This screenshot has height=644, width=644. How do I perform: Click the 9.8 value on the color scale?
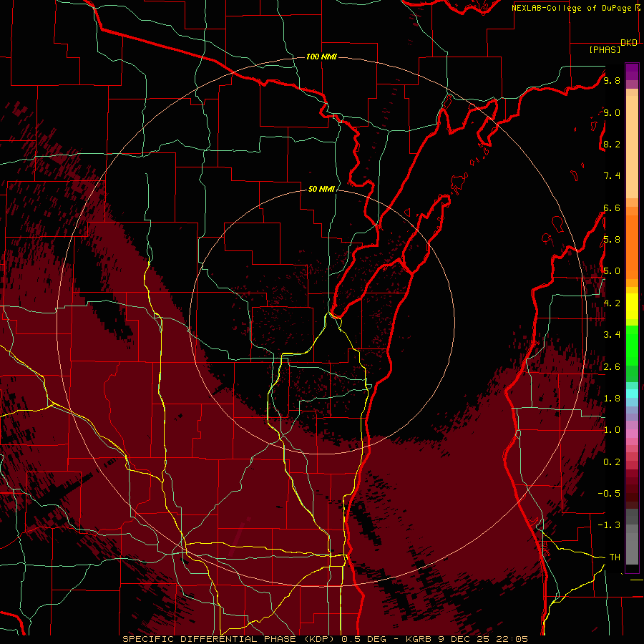click(612, 80)
